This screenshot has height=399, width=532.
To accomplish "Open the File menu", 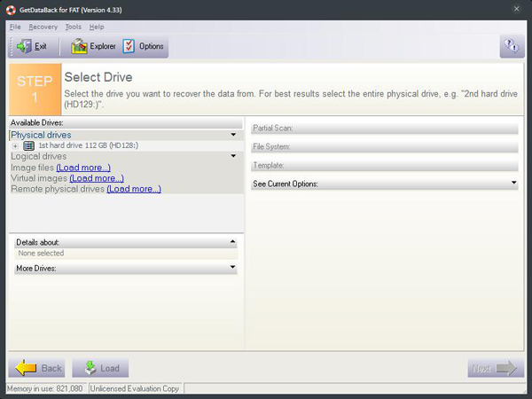I will pos(15,27).
